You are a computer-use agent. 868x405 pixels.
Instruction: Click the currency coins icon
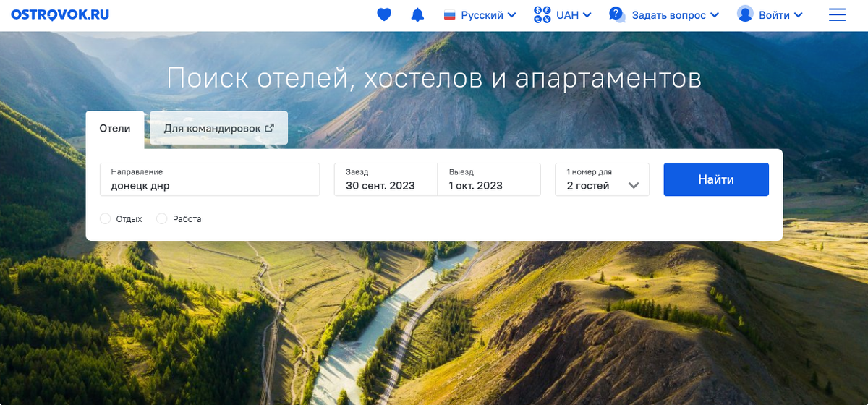click(542, 14)
